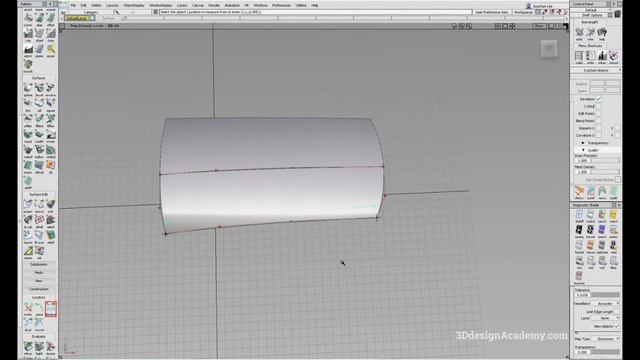Click the maximize viewport corner icon
640x360 pixels.
565,26
